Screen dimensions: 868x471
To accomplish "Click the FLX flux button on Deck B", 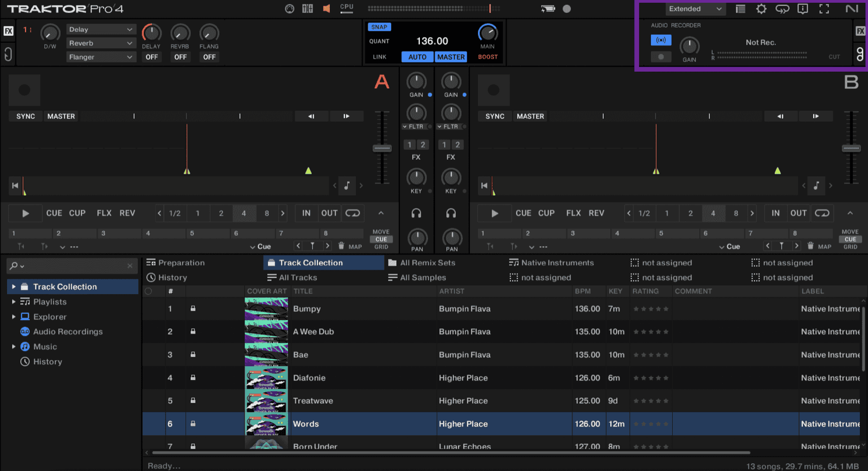I will pyautogui.click(x=573, y=213).
